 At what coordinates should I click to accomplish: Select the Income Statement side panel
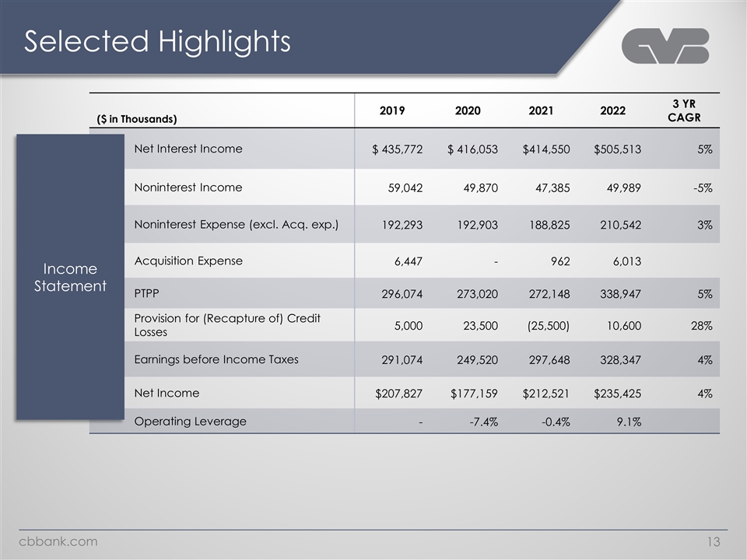click(70, 278)
